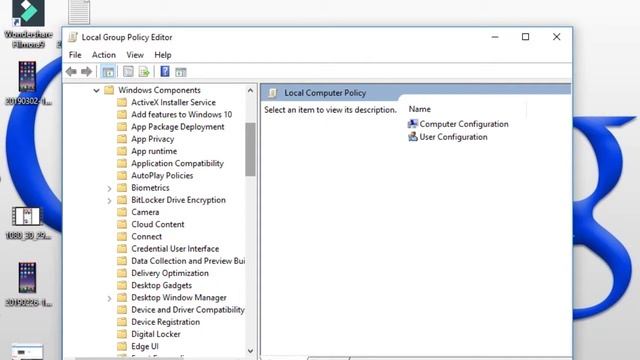
Task: Select Data Collection and Preview Builds
Action: click(x=188, y=261)
